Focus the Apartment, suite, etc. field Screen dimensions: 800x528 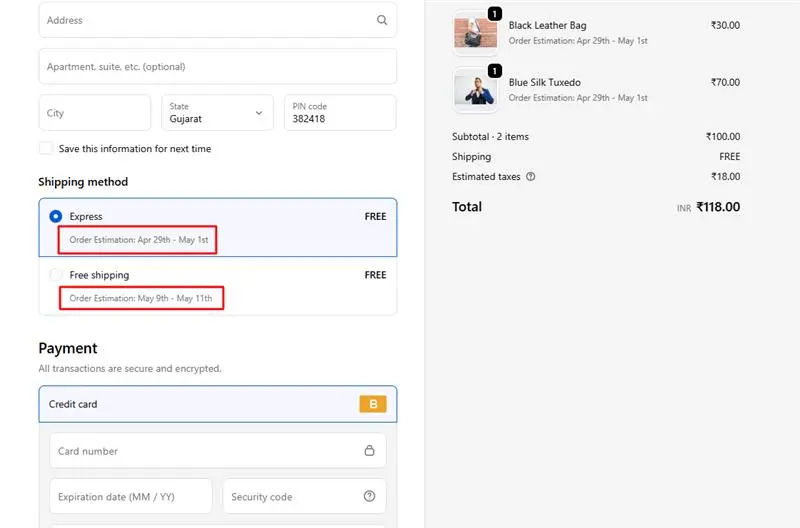point(218,66)
